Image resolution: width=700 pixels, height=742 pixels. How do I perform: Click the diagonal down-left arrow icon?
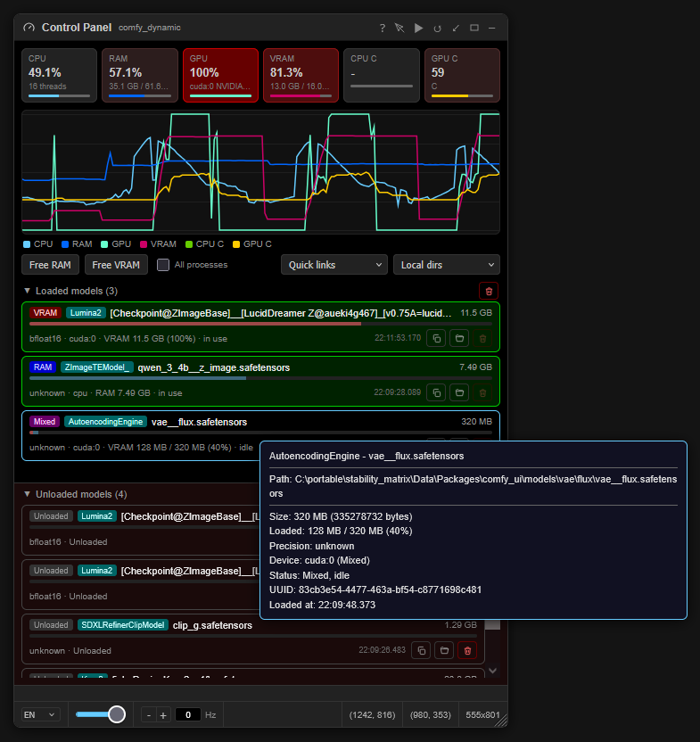click(456, 29)
